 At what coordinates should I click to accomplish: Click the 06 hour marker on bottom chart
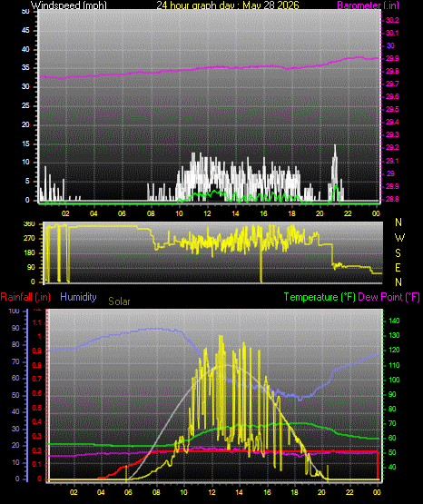(x=128, y=492)
